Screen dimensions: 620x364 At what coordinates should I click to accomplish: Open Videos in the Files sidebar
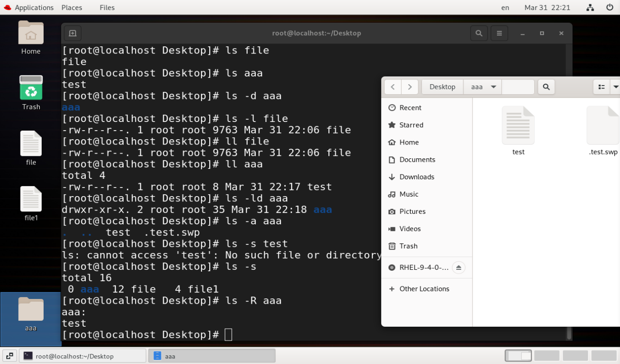point(427,229)
